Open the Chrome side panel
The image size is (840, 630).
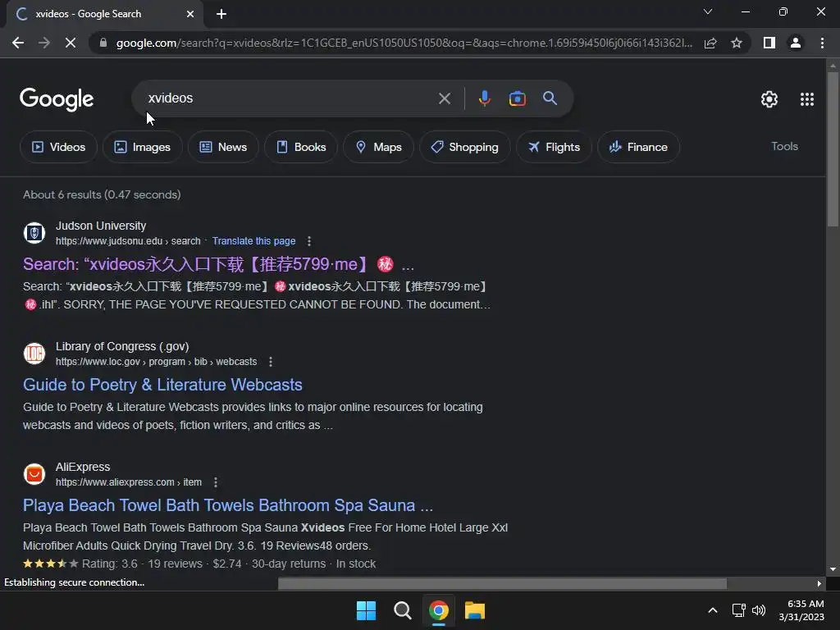[769, 43]
